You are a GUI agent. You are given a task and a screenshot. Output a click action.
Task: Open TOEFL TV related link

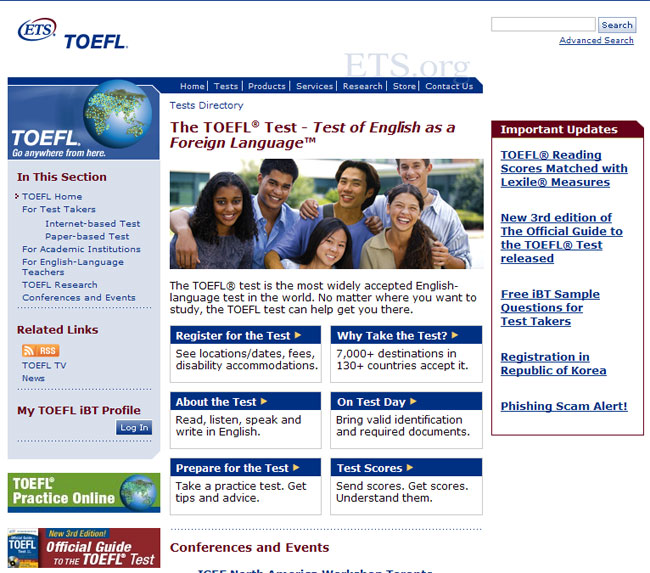[x=44, y=365]
